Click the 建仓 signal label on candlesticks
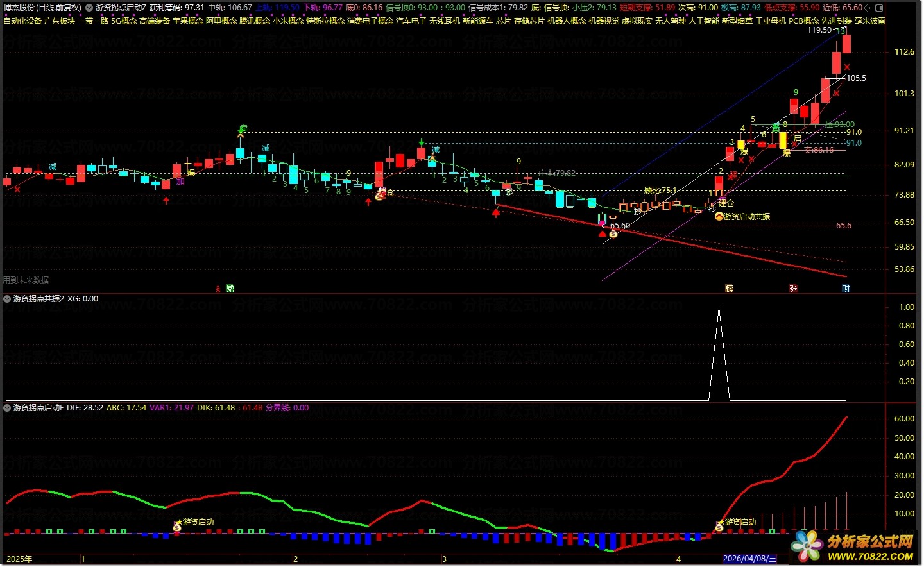 coord(726,203)
